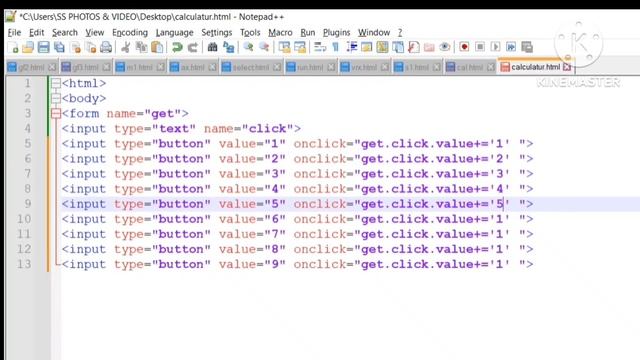This screenshot has width=640, height=360.
Task: Collapse the form fold marker
Action: tap(56, 113)
